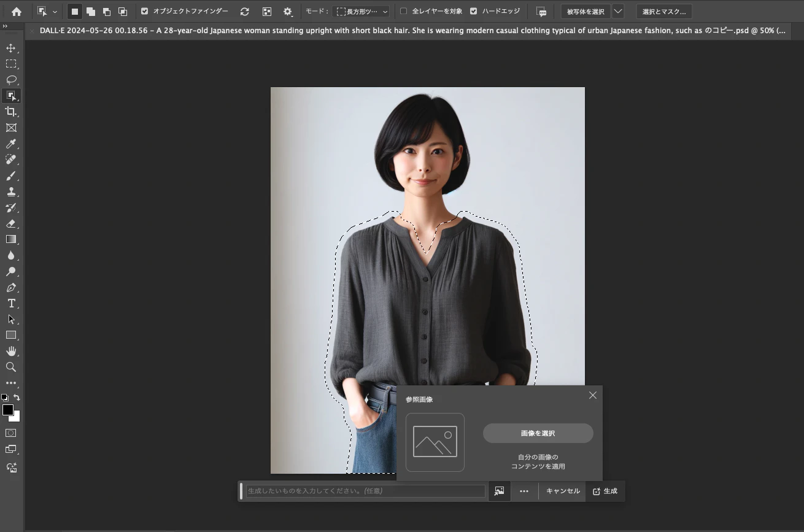Uncheck the オブジェクトファインダー checkbox

pos(144,11)
